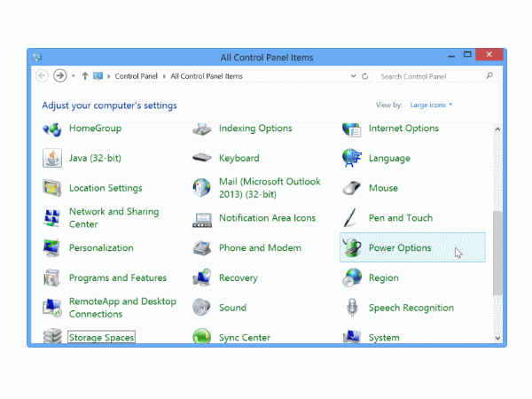Click the Search Control Panel field
The height and width of the screenshot is (399, 532).
point(430,76)
